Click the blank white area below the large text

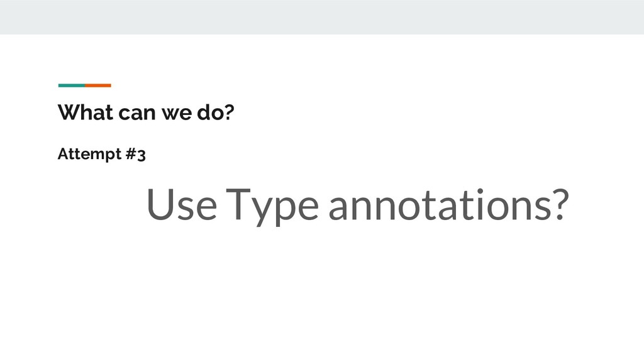click(x=322, y=295)
